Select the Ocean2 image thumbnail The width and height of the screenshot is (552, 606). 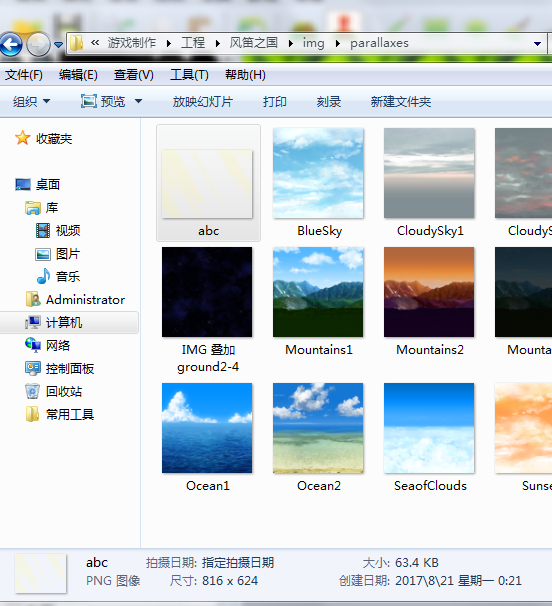coord(318,428)
